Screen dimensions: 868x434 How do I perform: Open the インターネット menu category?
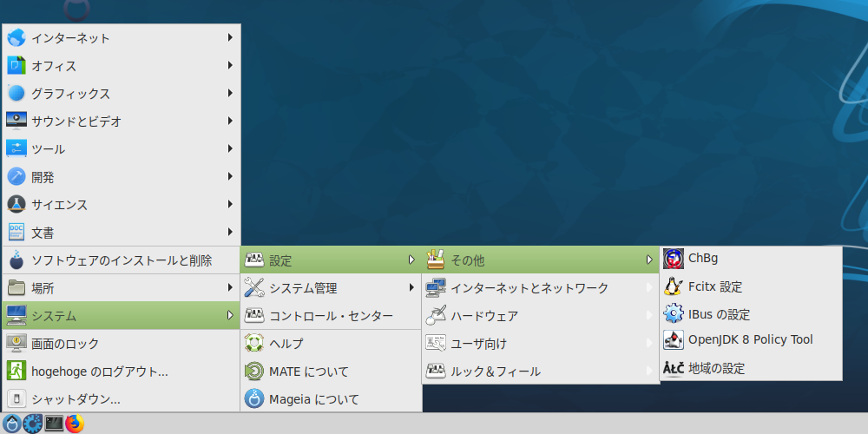122,37
